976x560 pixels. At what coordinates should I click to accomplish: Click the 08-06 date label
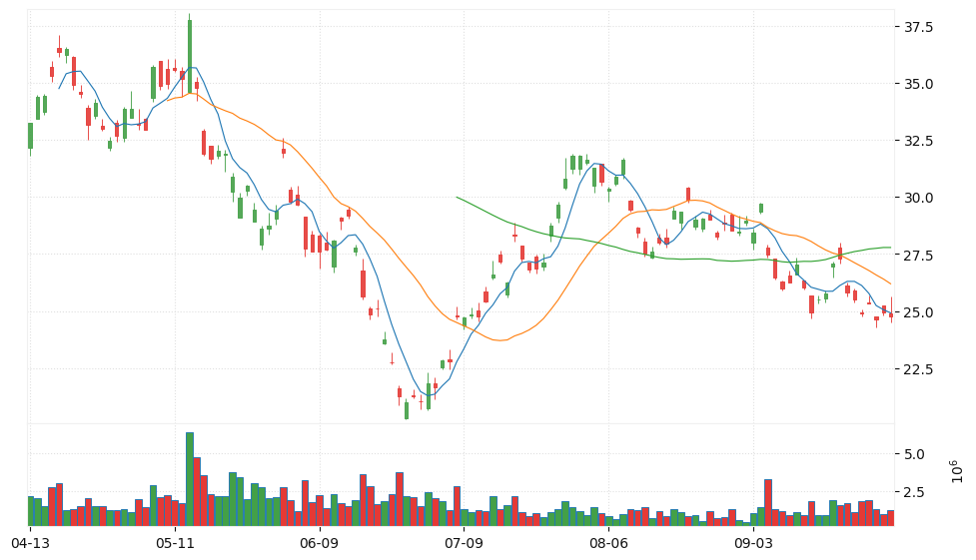coord(608,544)
